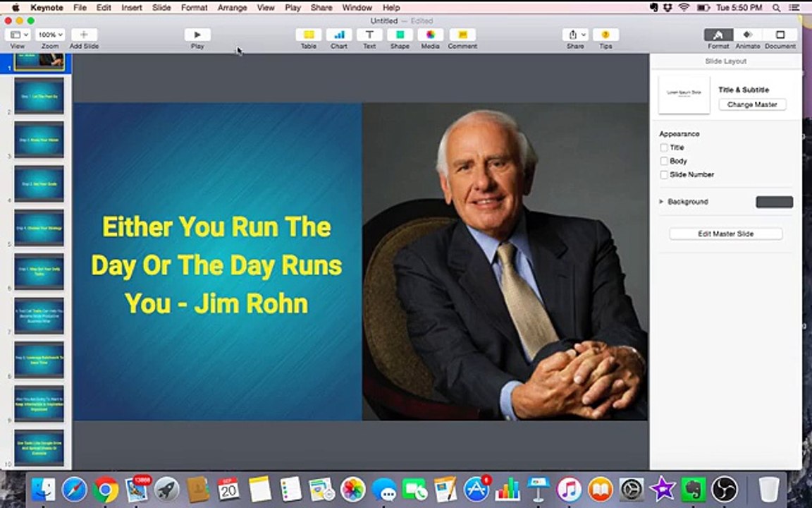Open the Arrange menu
Viewport: 812px width, 508px height.
[232, 7]
